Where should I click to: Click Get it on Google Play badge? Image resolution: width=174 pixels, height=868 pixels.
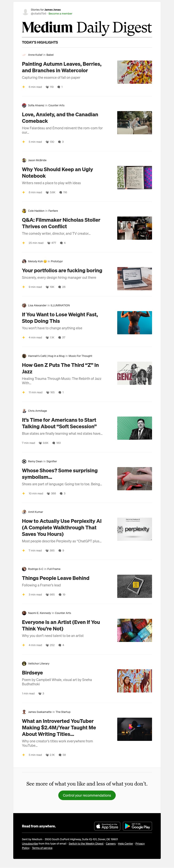coord(137,826)
